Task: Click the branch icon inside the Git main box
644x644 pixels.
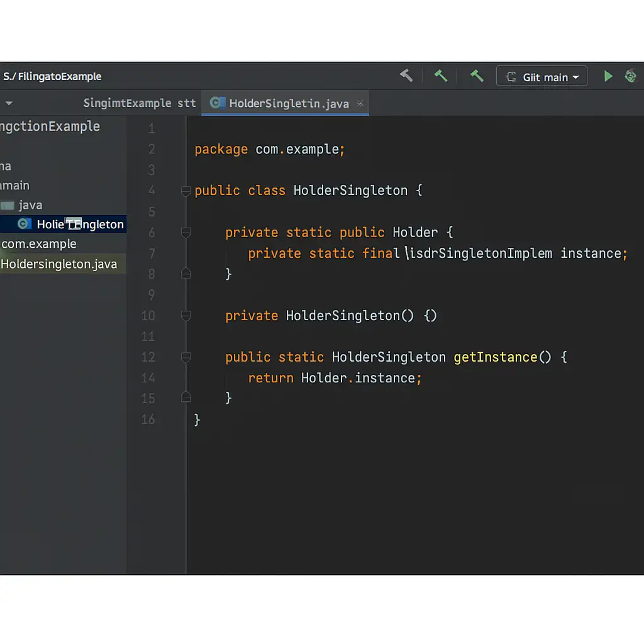Action: point(511,77)
